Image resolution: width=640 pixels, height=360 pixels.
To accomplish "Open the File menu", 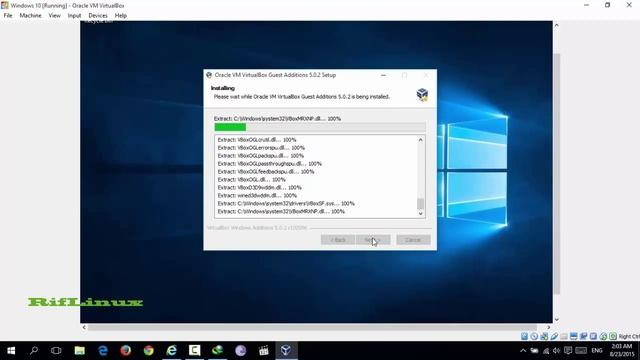I will [x=8, y=16].
